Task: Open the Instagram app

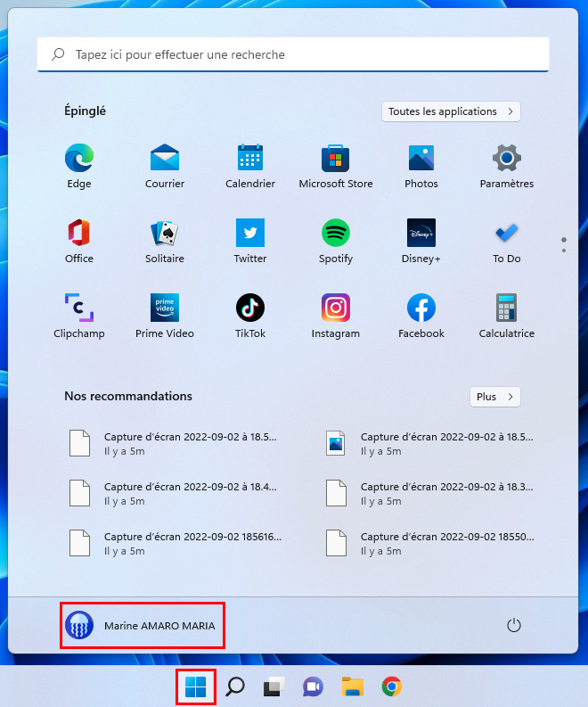Action: 336,316
